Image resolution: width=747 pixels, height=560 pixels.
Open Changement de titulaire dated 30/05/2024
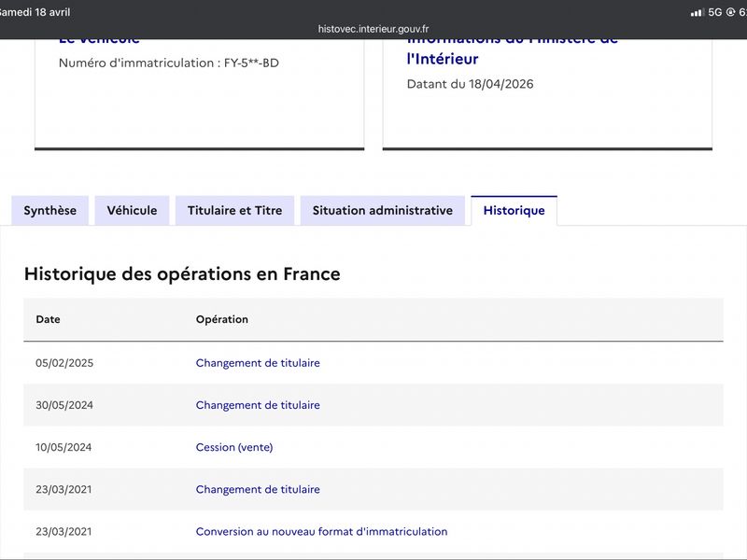pyautogui.click(x=258, y=405)
